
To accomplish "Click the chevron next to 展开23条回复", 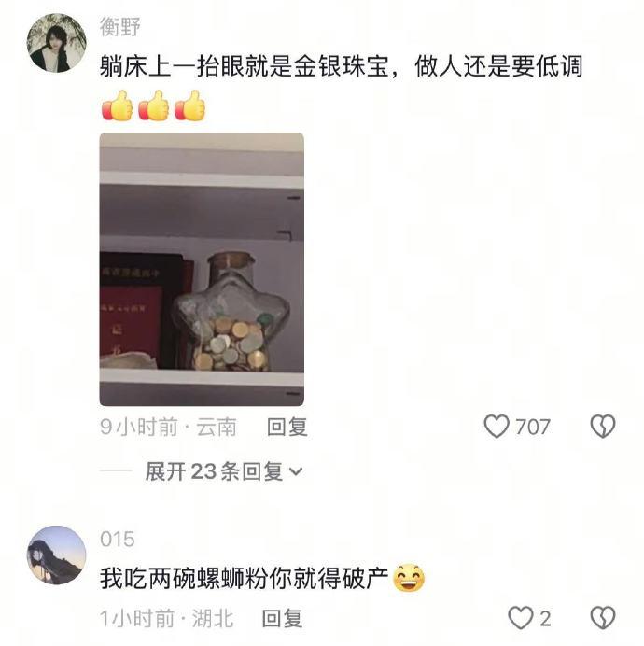I will pos(296,471).
